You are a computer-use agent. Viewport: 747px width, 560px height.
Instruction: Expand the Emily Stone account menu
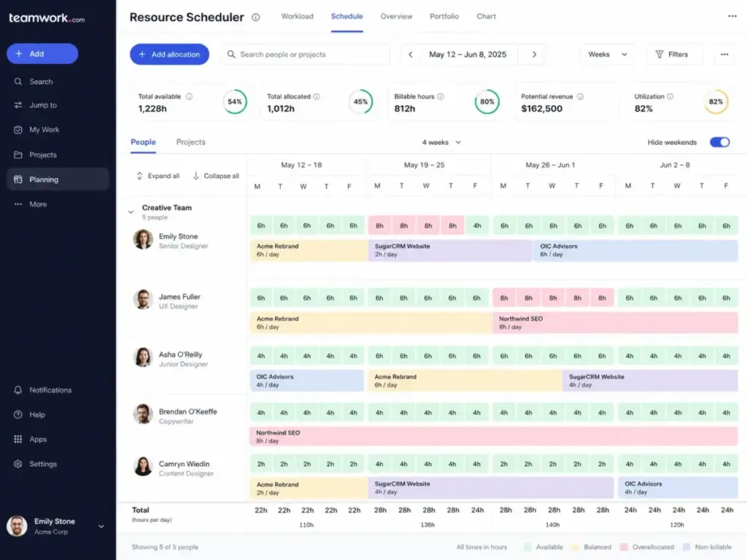[101, 526]
